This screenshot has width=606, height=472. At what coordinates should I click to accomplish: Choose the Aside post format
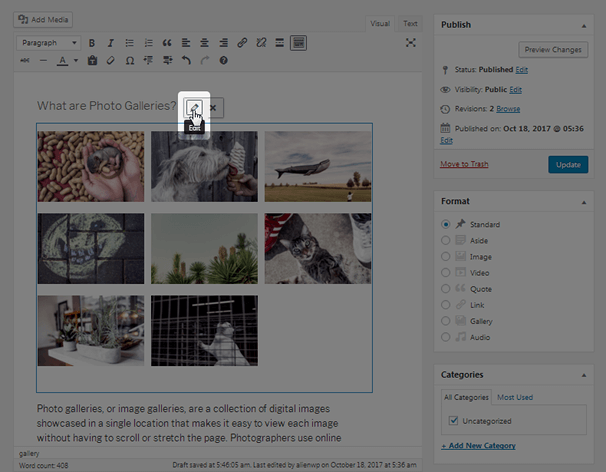(446, 241)
